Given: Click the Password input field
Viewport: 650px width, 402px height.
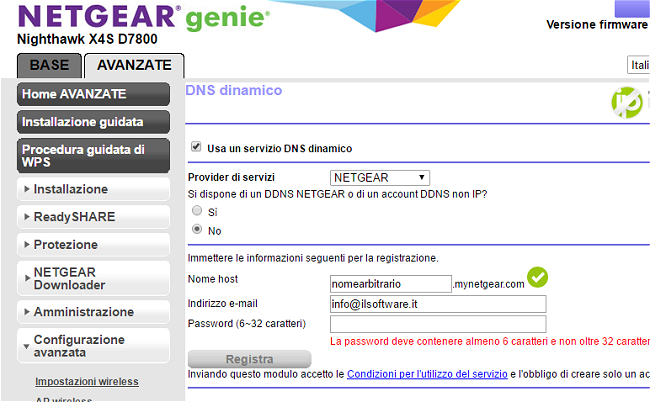Looking at the screenshot, I should (438, 324).
